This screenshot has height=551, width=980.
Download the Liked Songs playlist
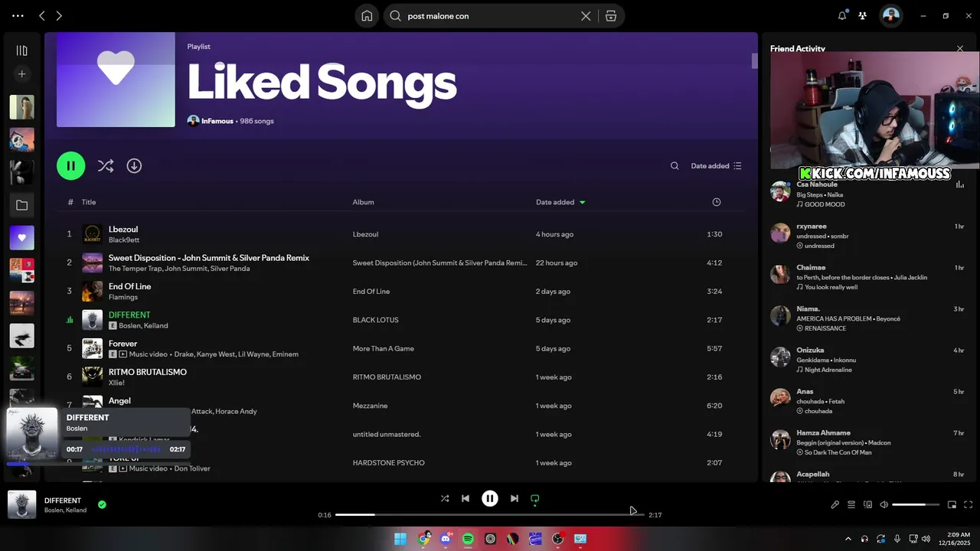pyautogui.click(x=134, y=165)
